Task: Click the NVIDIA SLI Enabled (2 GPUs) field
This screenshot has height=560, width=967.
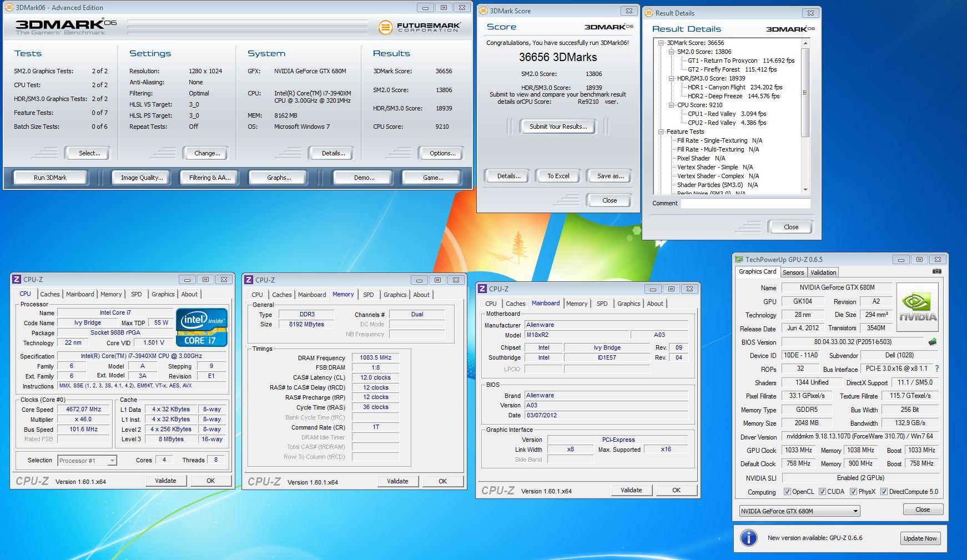Action: tap(860, 478)
